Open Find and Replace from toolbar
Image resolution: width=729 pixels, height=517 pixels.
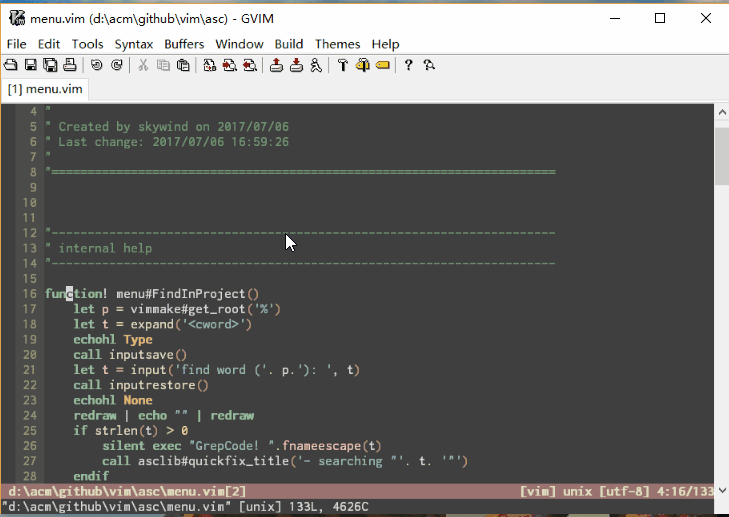210,65
